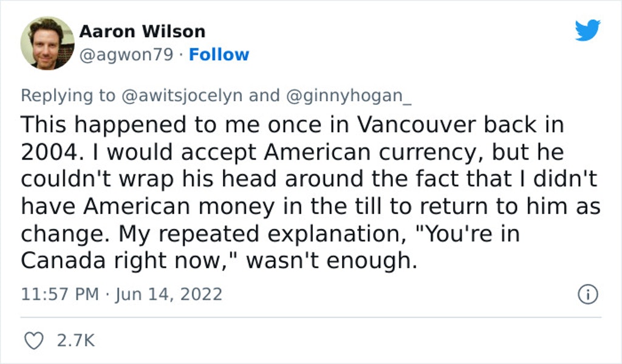This screenshot has height=364, width=622.
Task: Click the 11:57 PM timestamp
Action: pyautogui.click(x=60, y=294)
